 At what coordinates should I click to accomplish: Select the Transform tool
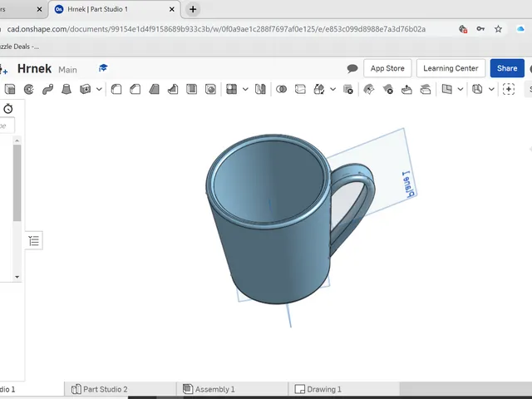(319, 89)
